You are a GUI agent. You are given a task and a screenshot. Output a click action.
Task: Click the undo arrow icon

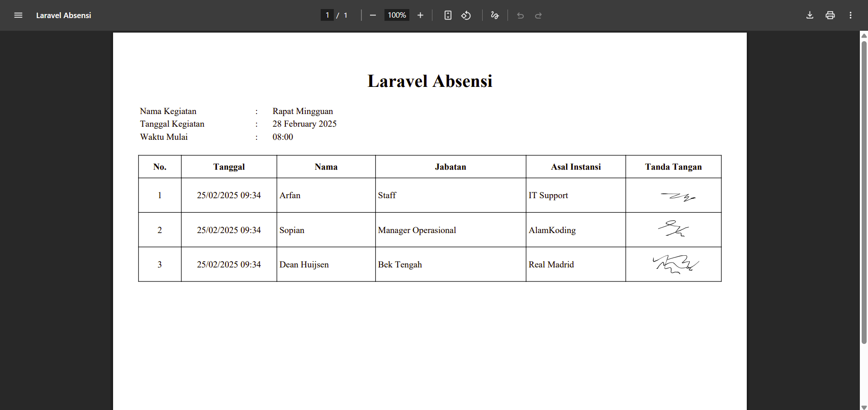(520, 15)
